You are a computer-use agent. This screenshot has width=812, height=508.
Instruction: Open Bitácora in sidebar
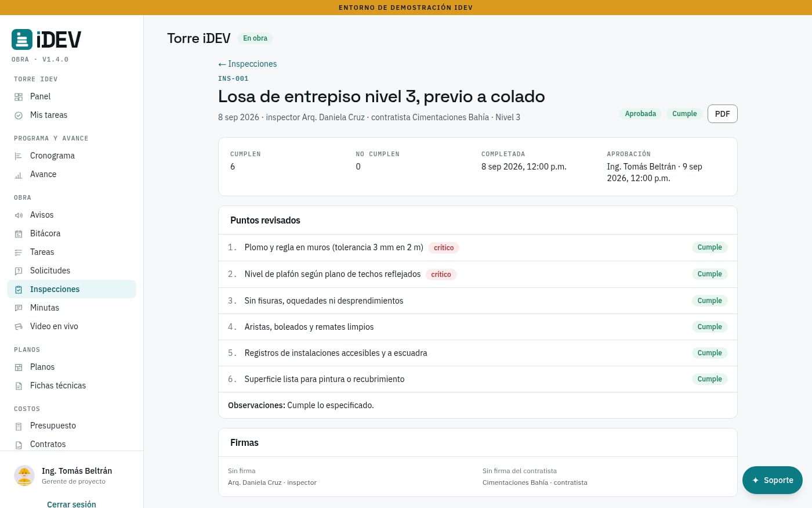coord(71,233)
